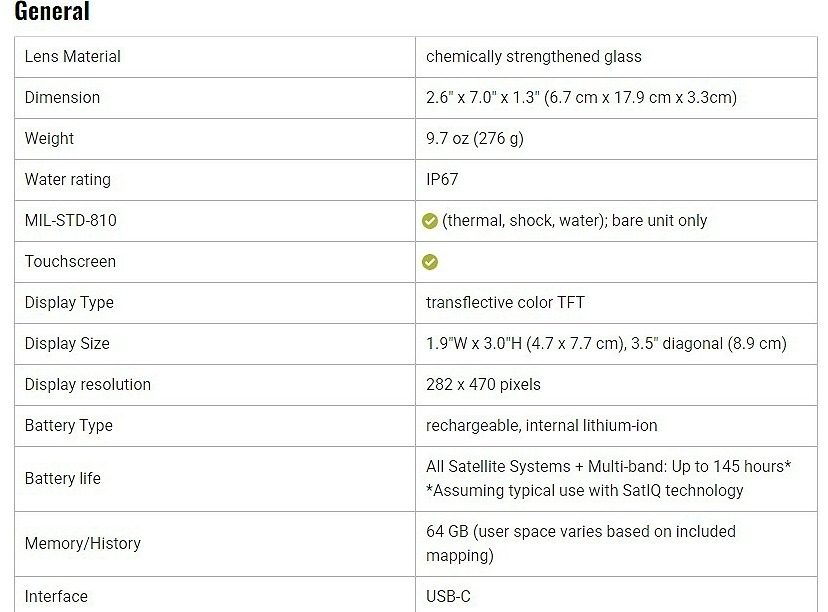Select the Lens Material label cell
The height and width of the screenshot is (612, 828).
tap(73, 57)
